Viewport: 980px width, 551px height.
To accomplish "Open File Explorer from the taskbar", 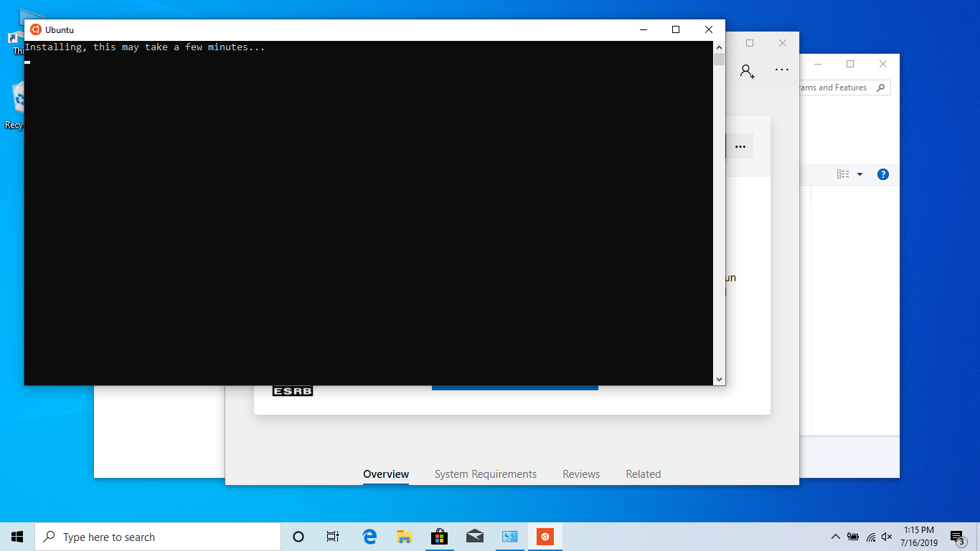I will point(405,537).
